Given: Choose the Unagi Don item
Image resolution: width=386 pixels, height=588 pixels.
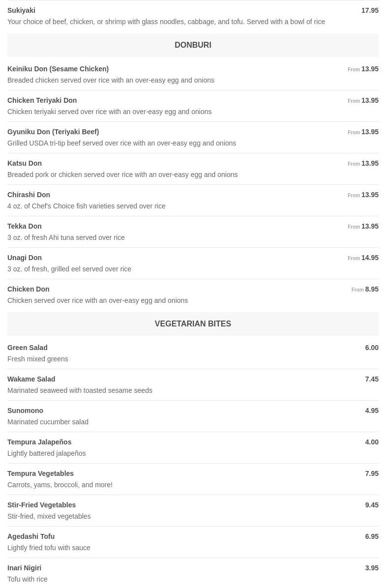Looking at the screenshot, I should (x=25, y=258).
